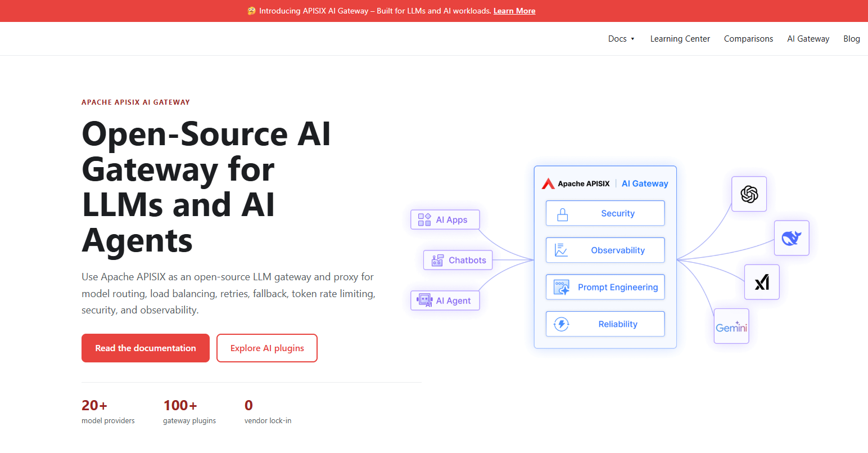Viewport: 868px width, 453px height.
Task: Click the Prompt Engineering icon
Action: [x=562, y=287]
